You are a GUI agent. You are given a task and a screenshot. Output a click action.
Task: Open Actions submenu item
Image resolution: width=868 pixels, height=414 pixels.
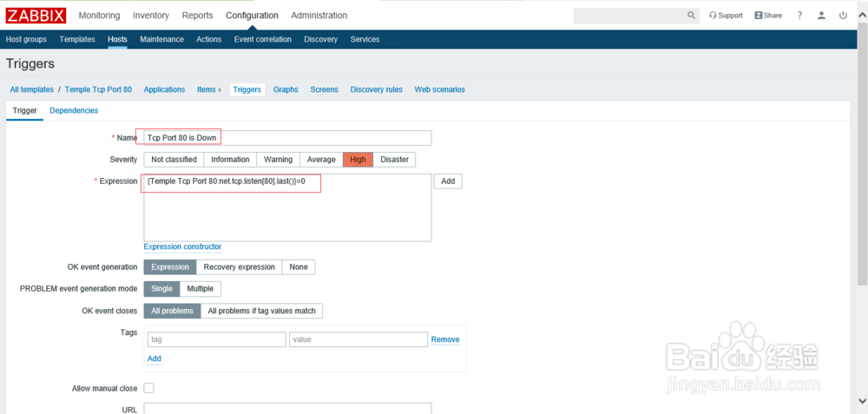pyautogui.click(x=208, y=39)
